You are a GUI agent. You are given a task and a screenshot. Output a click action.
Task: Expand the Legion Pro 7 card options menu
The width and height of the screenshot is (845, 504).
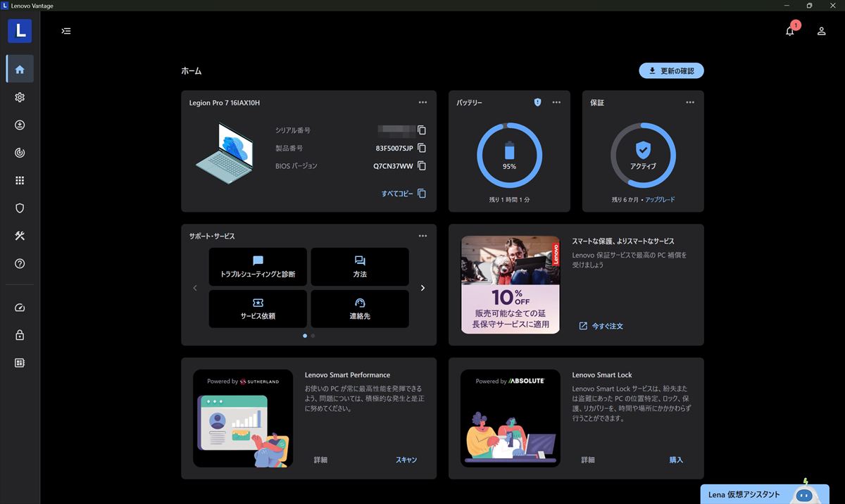tap(423, 102)
